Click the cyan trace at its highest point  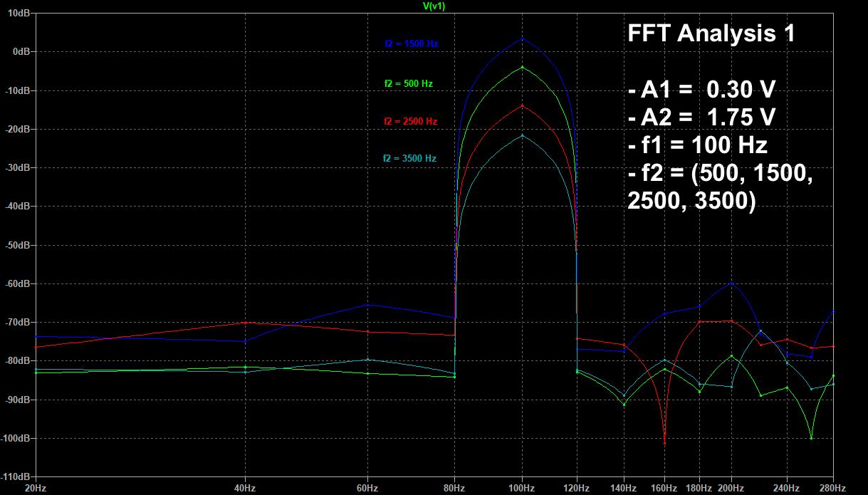[x=521, y=135]
